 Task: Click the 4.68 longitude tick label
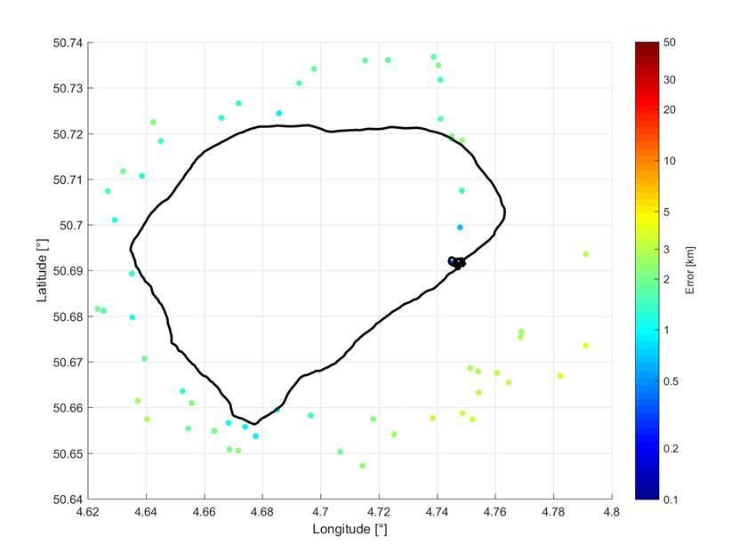262,512
